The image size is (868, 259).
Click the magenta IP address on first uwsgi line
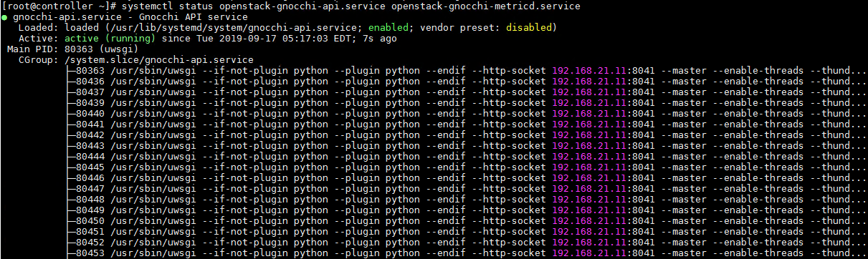tap(590, 71)
